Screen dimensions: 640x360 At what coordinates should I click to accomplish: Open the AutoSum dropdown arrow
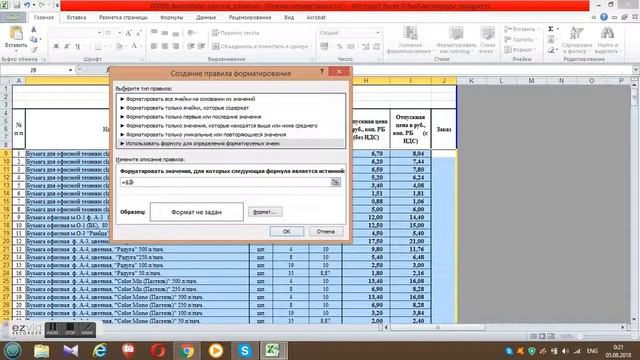pos(558,29)
